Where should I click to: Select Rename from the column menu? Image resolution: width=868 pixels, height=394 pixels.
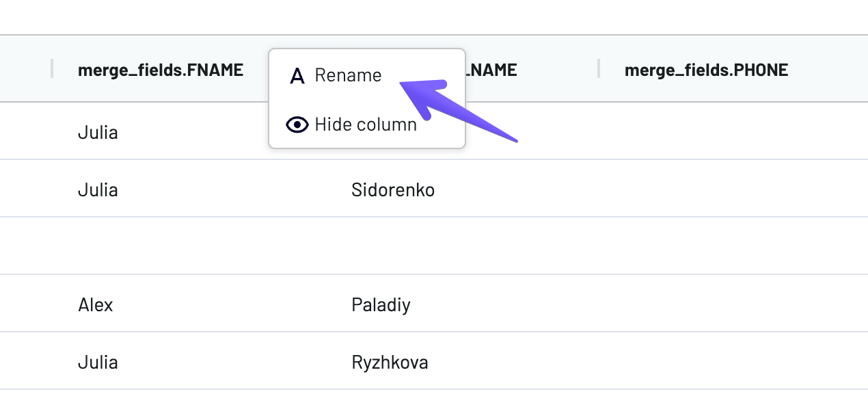348,75
